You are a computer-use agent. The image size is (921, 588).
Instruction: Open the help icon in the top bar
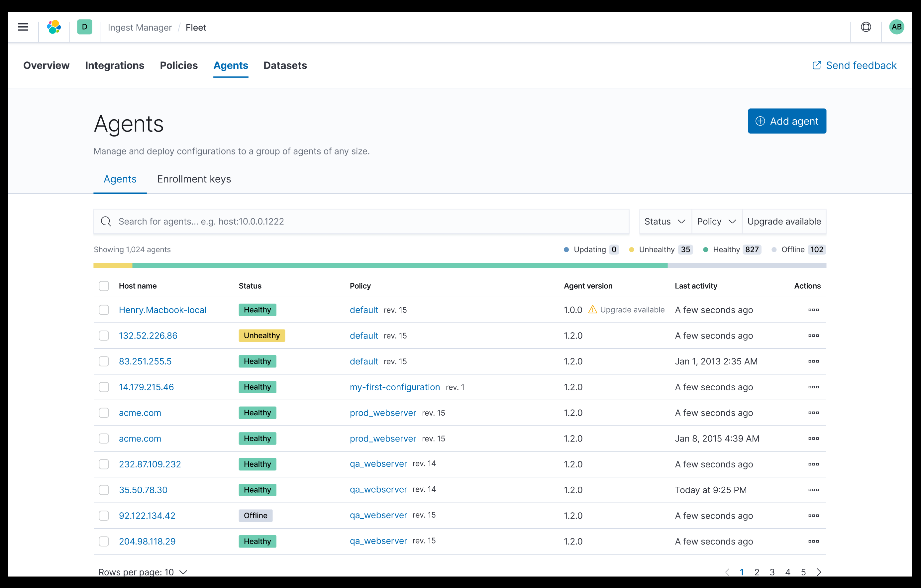(866, 27)
